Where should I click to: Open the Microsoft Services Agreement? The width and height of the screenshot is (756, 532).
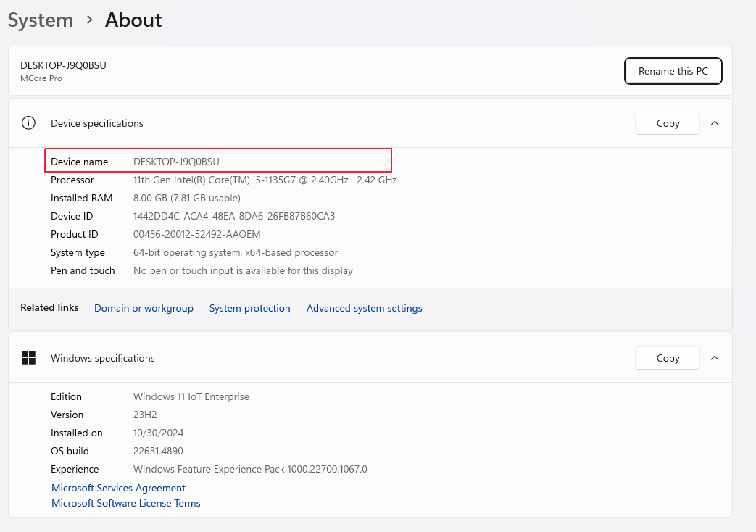pyautogui.click(x=119, y=488)
